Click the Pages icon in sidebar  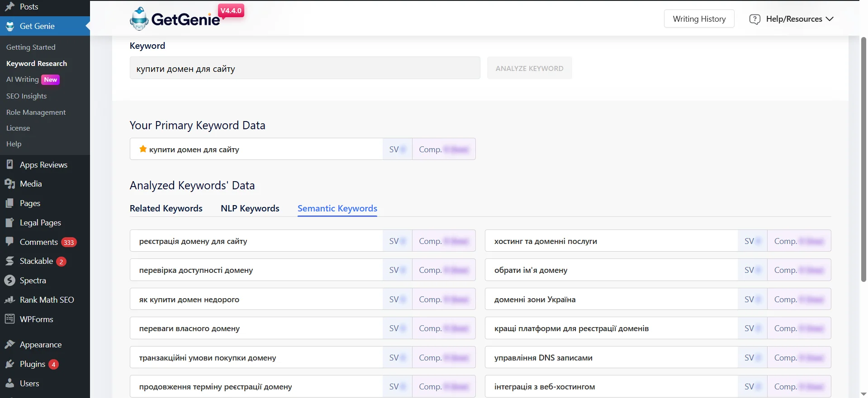click(9, 203)
